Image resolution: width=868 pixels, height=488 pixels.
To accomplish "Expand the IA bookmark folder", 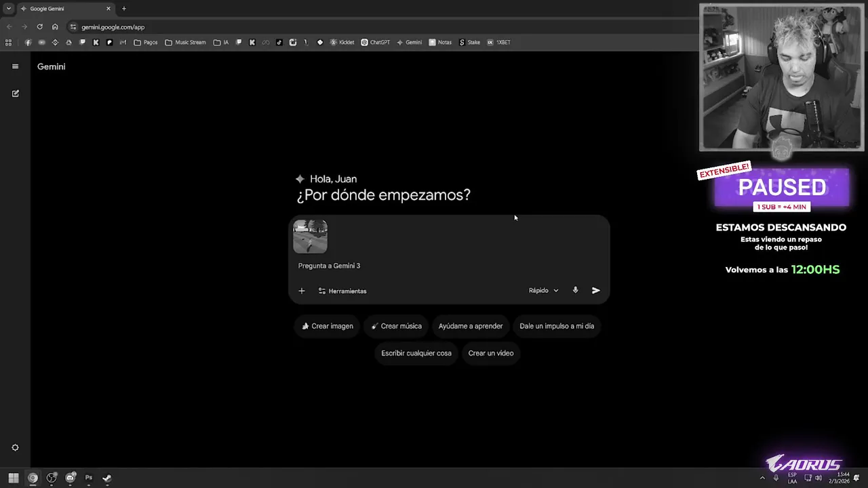I will click(221, 42).
